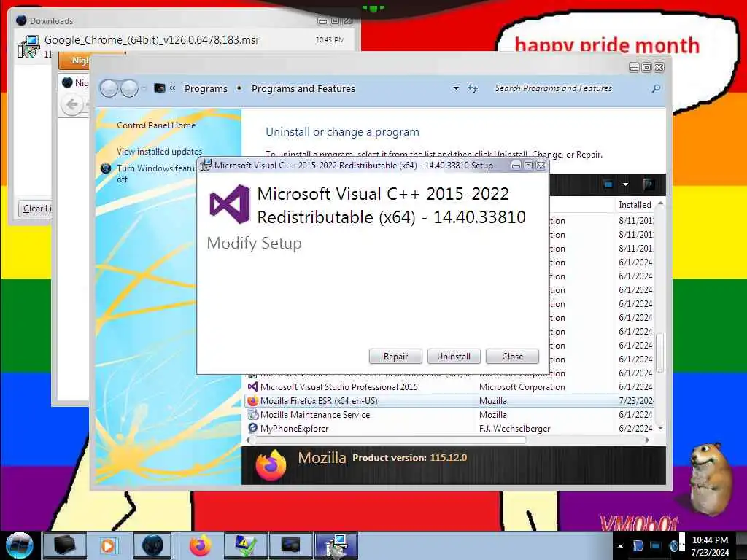Expand the view options dropdown arrow

(x=625, y=184)
